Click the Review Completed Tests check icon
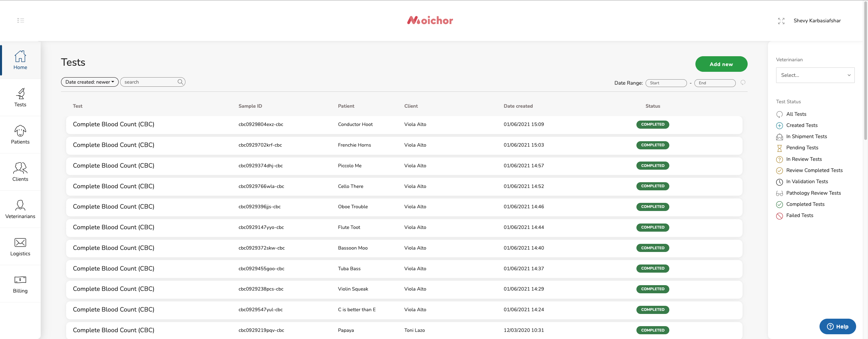Image resolution: width=868 pixels, height=339 pixels. pyautogui.click(x=780, y=171)
